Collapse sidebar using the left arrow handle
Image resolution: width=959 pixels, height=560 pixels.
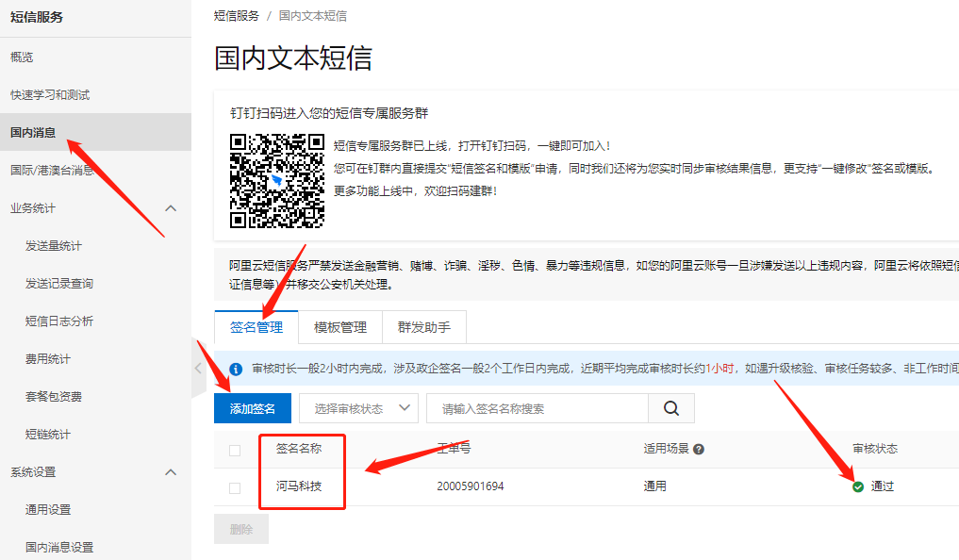pyautogui.click(x=198, y=368)
